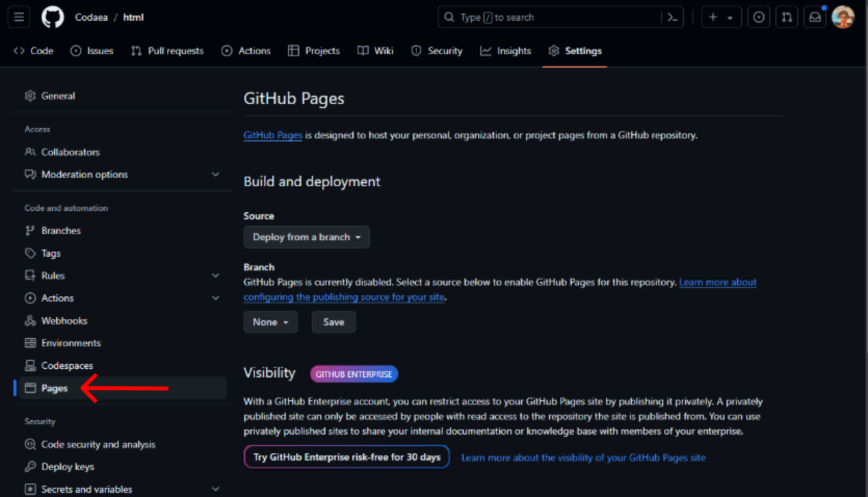Switch to the Security tab

[436, 51]
